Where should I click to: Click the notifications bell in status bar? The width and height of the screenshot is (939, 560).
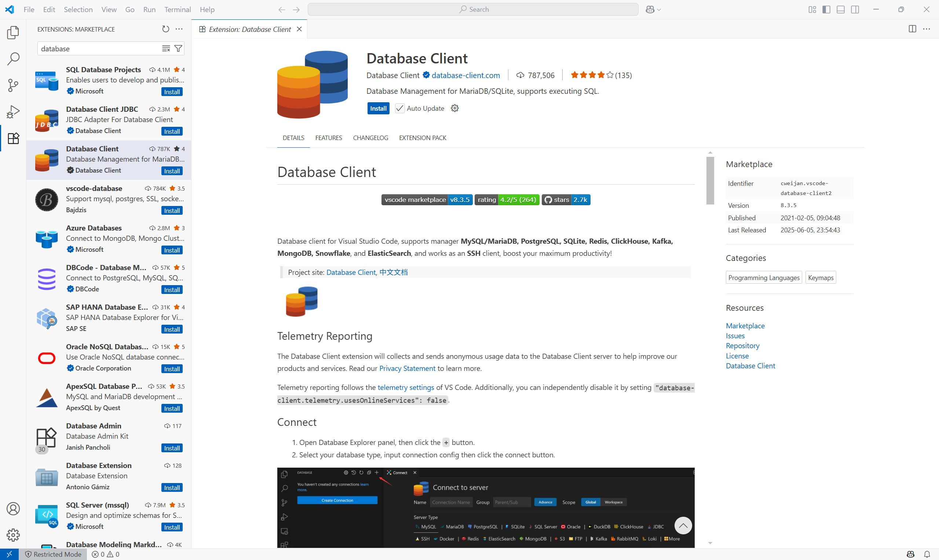927,554
